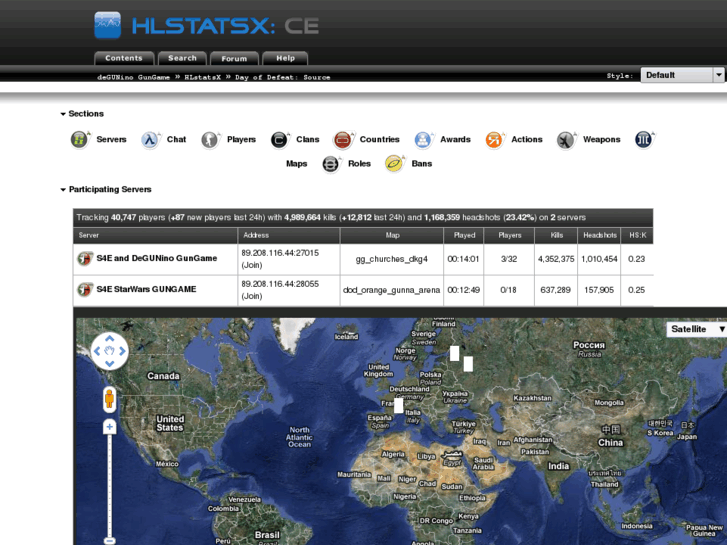Join server 89.208.116.44:28055

[x=252, y=296]
